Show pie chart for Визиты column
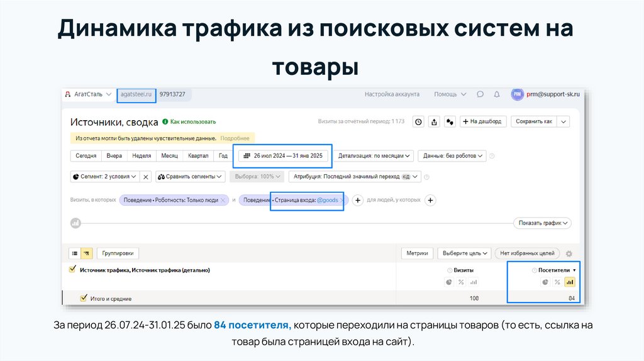 point(449,282)
